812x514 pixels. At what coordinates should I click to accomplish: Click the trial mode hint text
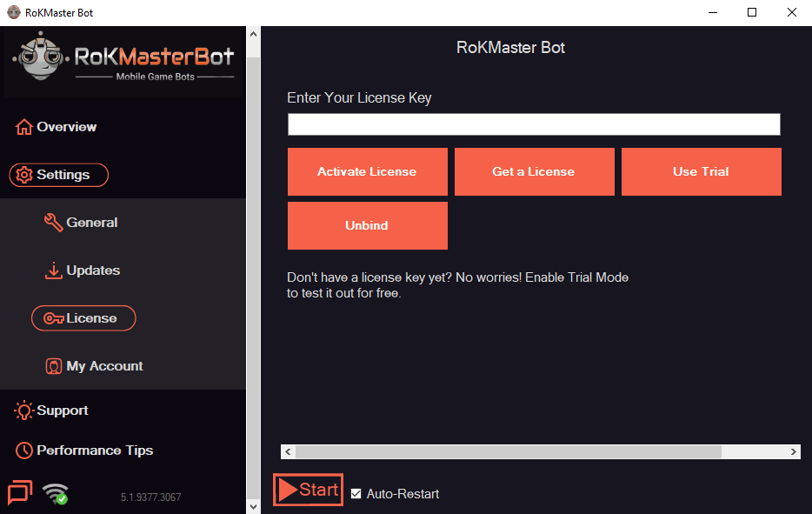click(458, 285)
